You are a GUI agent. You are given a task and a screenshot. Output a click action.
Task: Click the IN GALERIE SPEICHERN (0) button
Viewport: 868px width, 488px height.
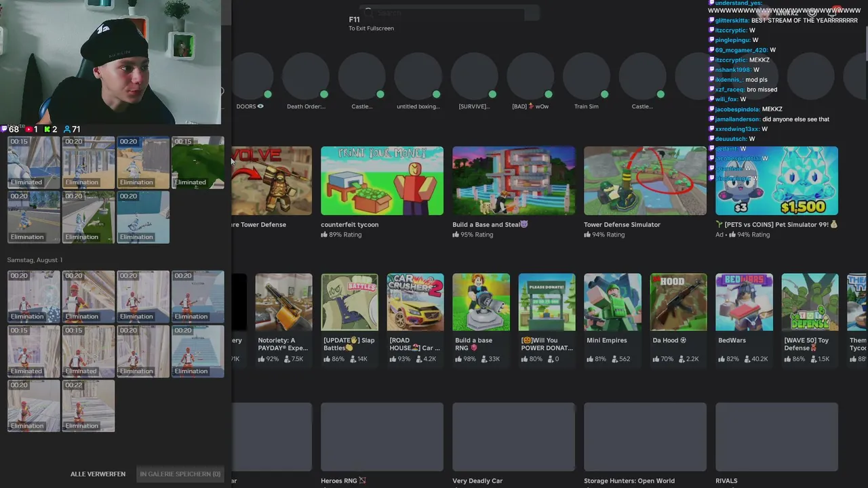pos(180,474)
